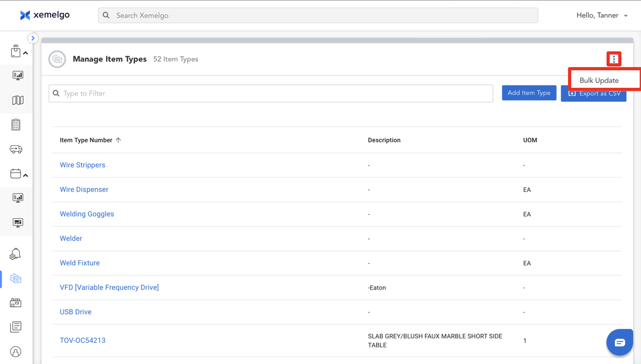
Task: Click the clipboard checklist icon in sidebar
Action: pos(16,125)
